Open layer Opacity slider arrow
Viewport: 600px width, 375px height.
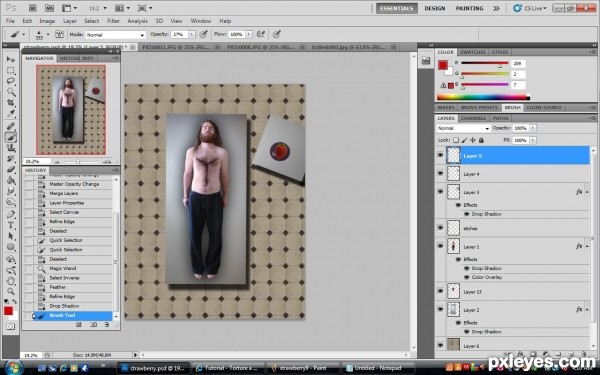pyautogui.click(x=533, y=128)
